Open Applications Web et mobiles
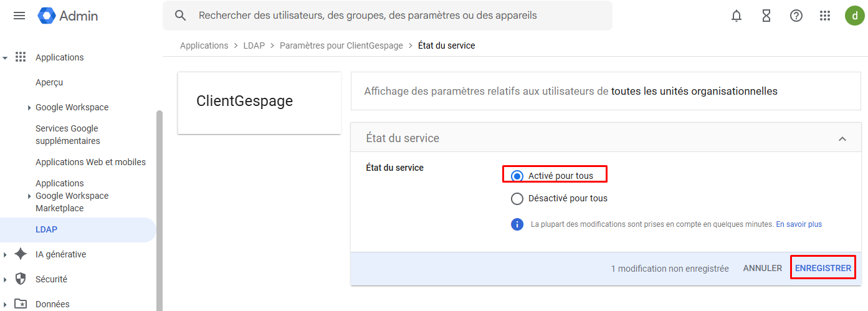 point(90,162)
